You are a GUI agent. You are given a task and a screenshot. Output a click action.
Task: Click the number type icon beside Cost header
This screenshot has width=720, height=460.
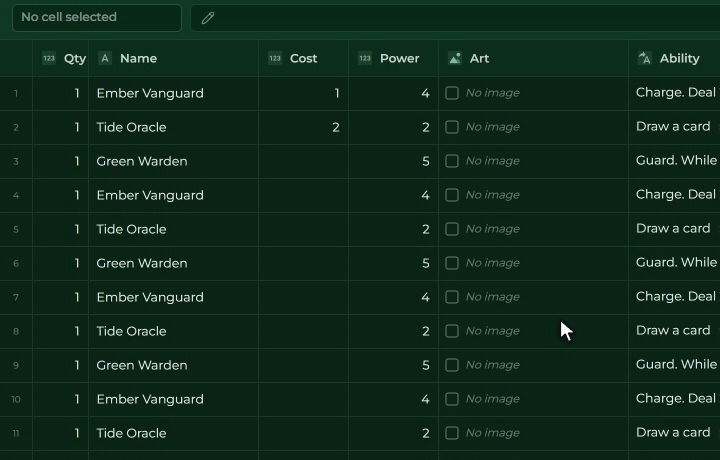click(x=275, y=58)
